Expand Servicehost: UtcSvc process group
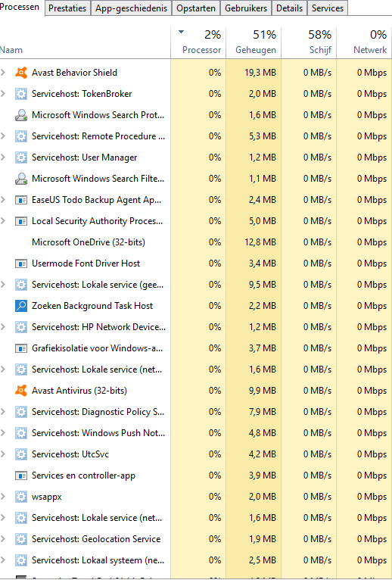Screen dimensions: 392x580 click(3, 454)
